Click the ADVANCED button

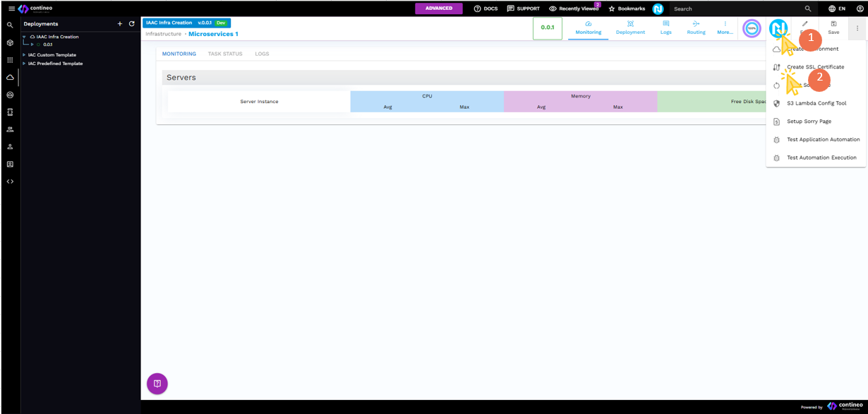pyautogui.click(x=438, y=8)
